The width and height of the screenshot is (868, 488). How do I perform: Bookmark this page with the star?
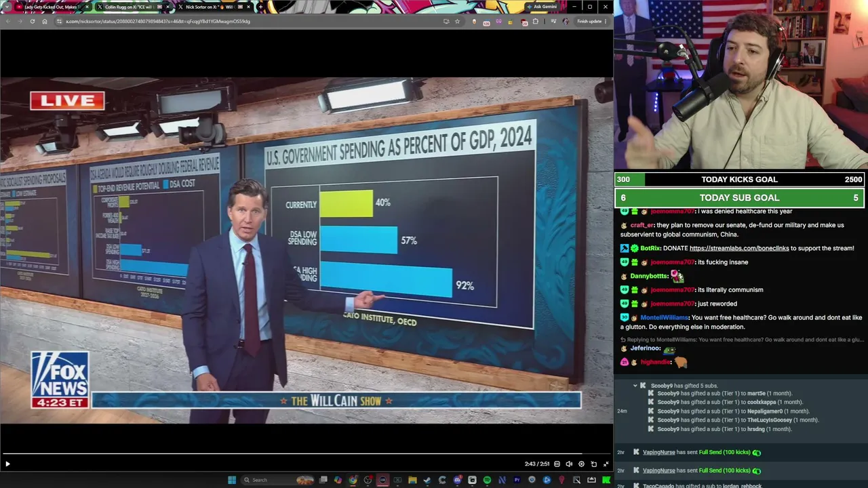coord(457,21)
